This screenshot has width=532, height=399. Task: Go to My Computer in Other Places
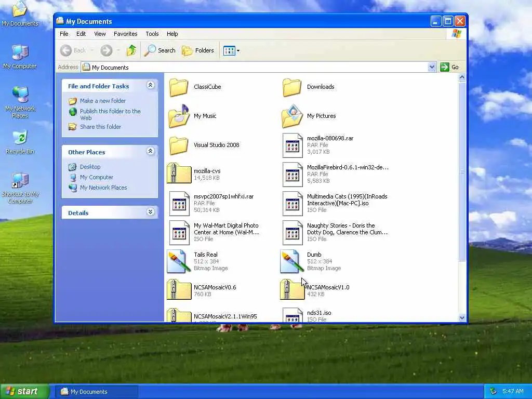pos(96,177)
